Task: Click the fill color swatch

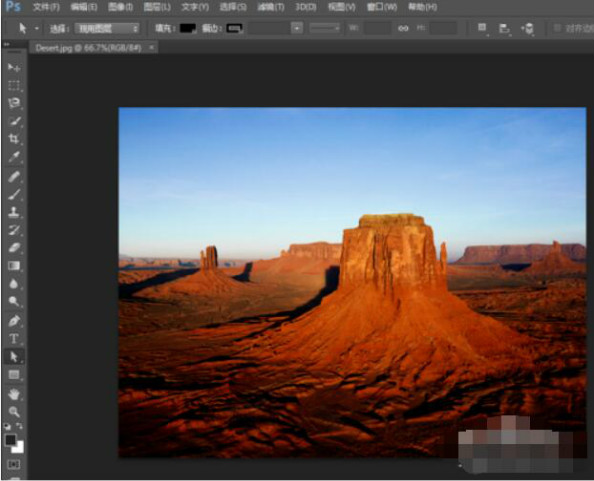Action: pyautogui.click(x=188, y=28)
